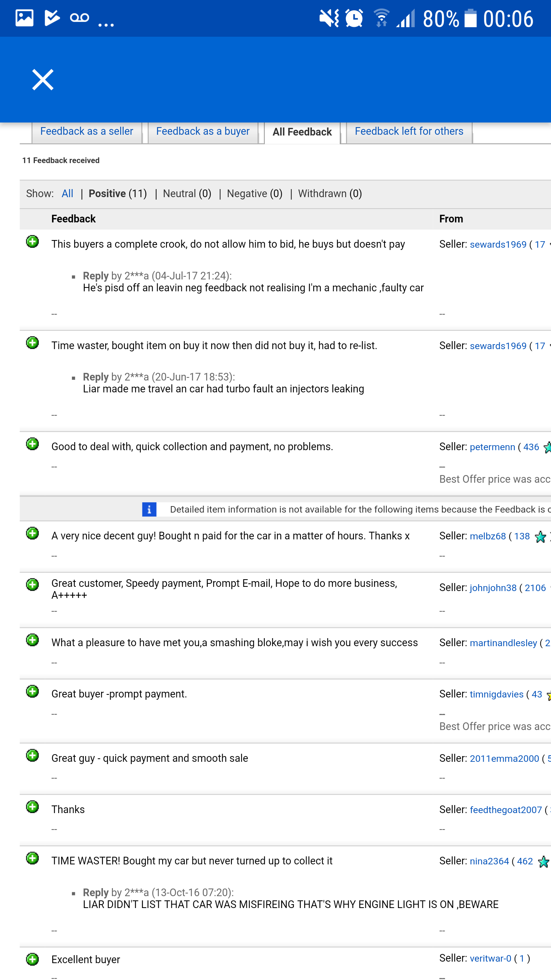Close the feedback page with X icon

[x=42, y=80]
